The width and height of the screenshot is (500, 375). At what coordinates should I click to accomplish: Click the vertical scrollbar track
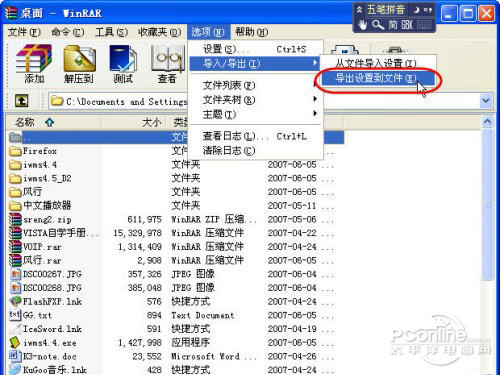487,327
